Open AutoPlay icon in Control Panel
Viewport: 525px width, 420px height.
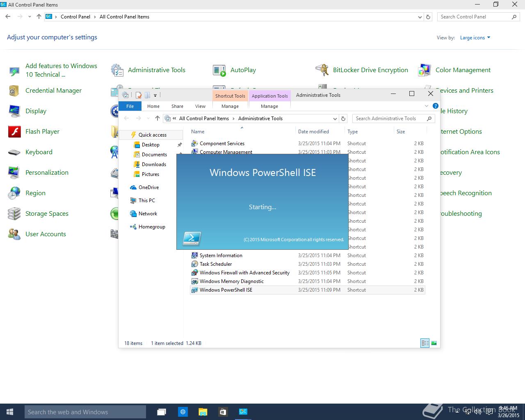(x=219, y=70)
